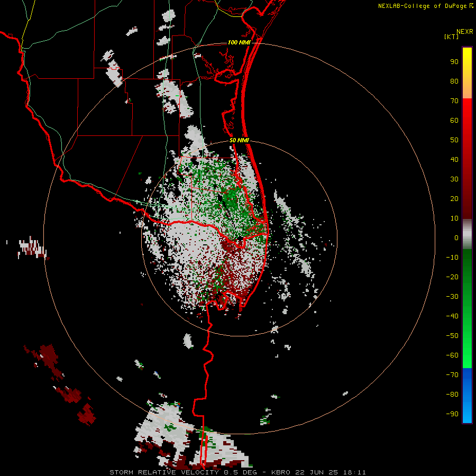Image resolution: width=476 pixels, height=476 pixels.
Task: Click the 30 value on the velocity scale
Action: pos(454,179)
